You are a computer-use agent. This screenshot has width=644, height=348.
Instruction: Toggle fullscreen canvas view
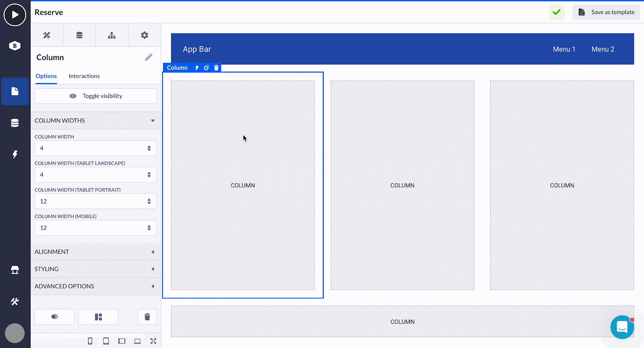click(x=153, y=341)
